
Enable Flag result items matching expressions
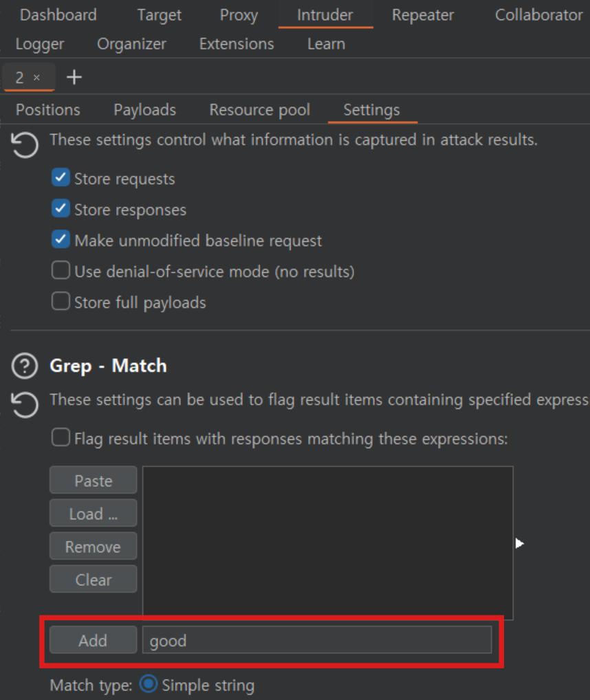tap(61, 437)
